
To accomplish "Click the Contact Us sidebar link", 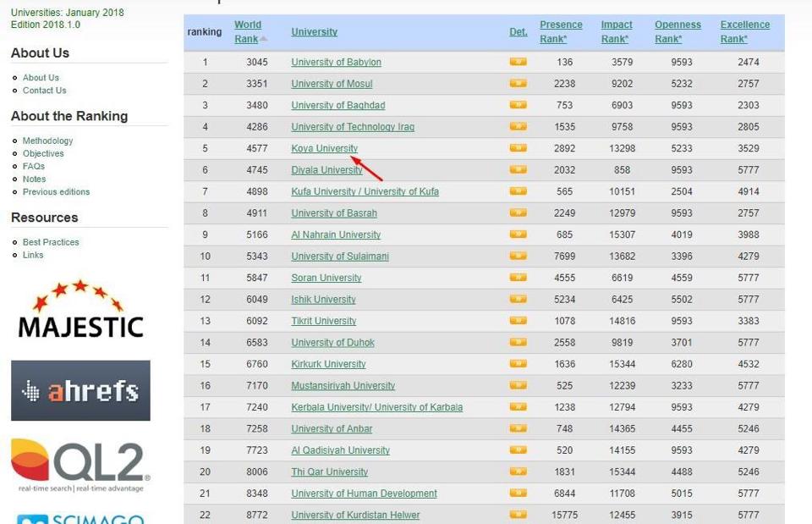I will point(44,91).
